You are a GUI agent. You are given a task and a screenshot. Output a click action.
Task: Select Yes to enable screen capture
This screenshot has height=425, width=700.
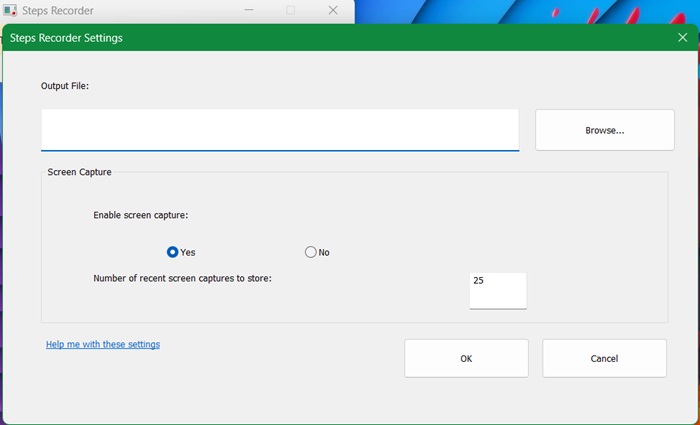click(173, 252)
